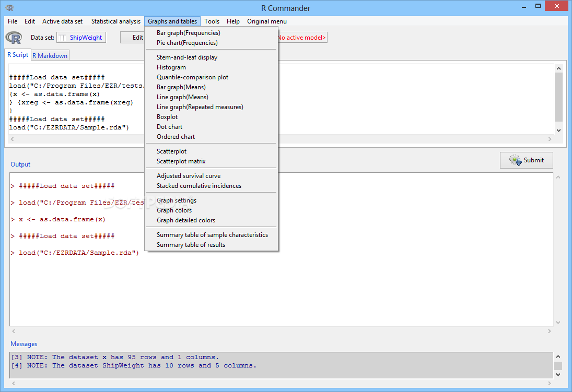Click the 'x <- as.data.frame(x)' output line
Image resolution: width=572 pixels, height=392 pixels.
tap(58, 219)
